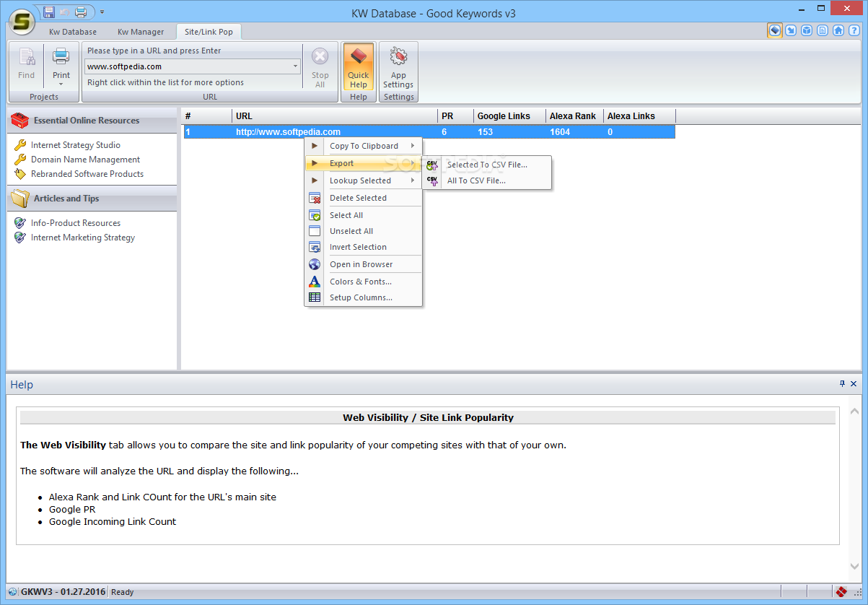Open Internet Strategy Studio link
The image size is (868, 605).
[x=76, y=145]
